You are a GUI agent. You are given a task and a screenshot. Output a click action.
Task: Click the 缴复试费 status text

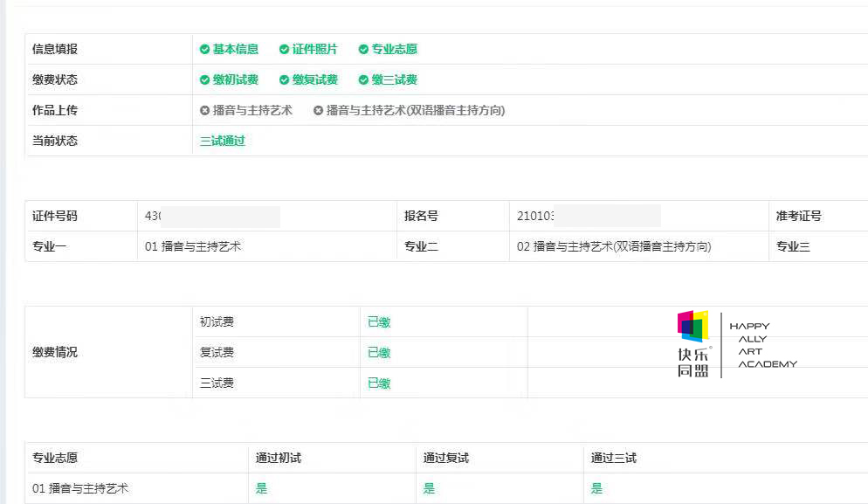pyautogui.click(x=315, y=79)
